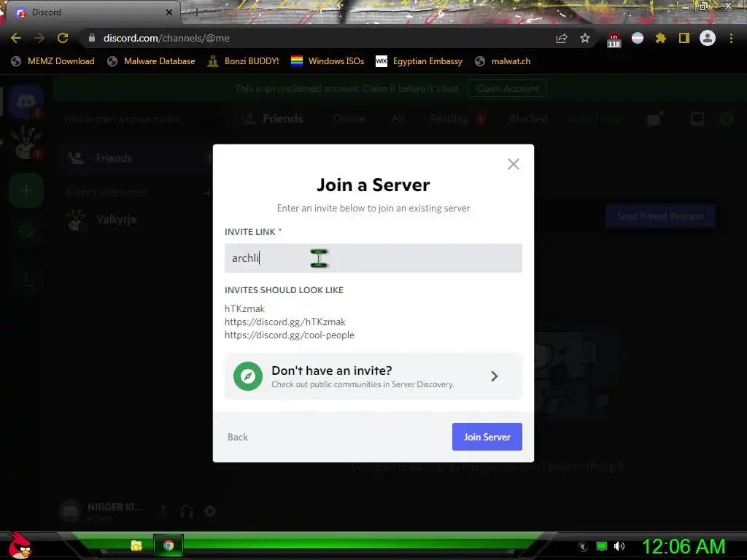Close the Join a Server dialog

(513, 164)
